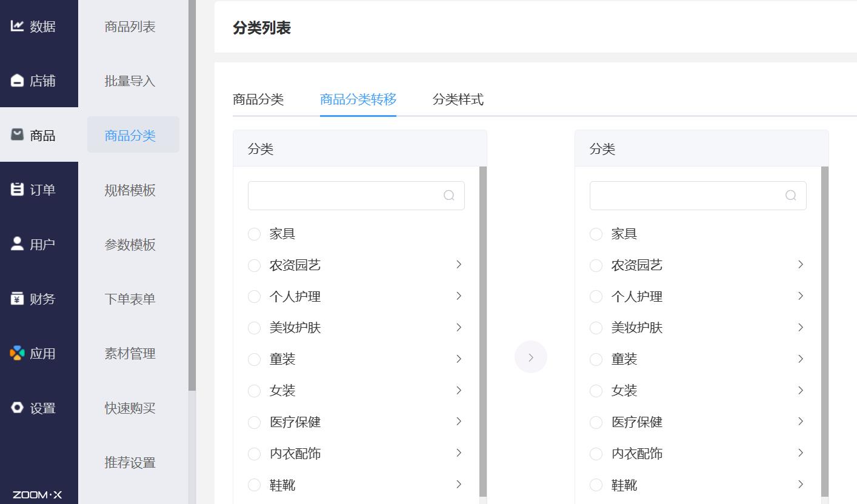Expand 农资园艺 chevron in left panel

click(459, 264)
